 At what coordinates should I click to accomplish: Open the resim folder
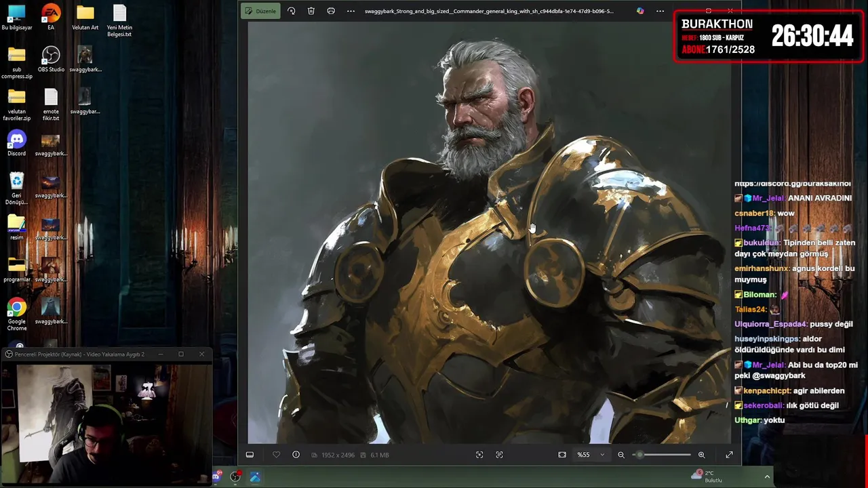pos(17,228)
